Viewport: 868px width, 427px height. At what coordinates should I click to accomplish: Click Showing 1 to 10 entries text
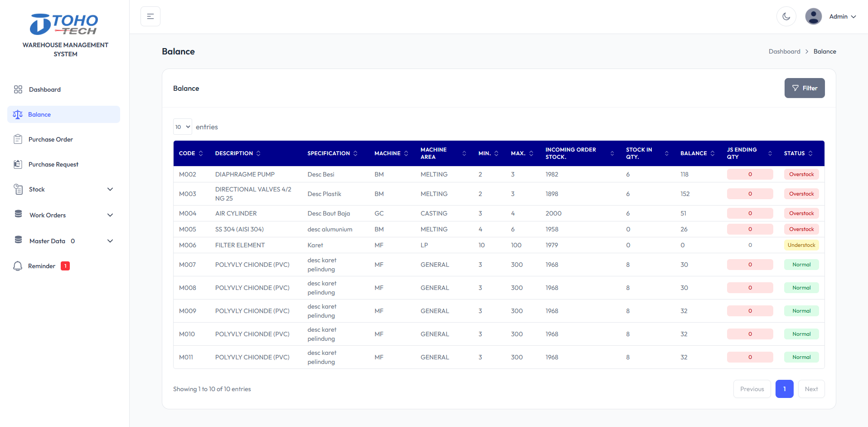click(212, 389)
